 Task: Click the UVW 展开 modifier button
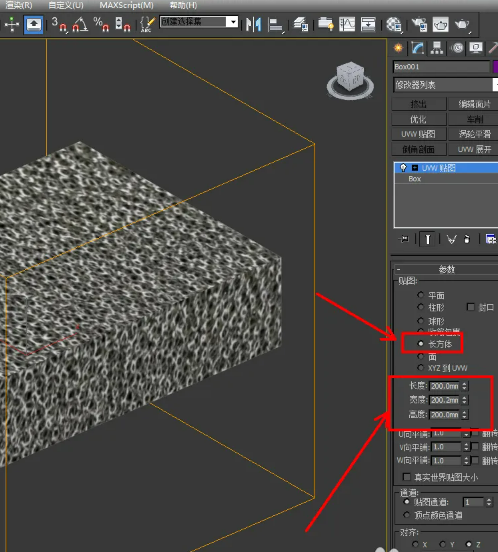(473, 149)
